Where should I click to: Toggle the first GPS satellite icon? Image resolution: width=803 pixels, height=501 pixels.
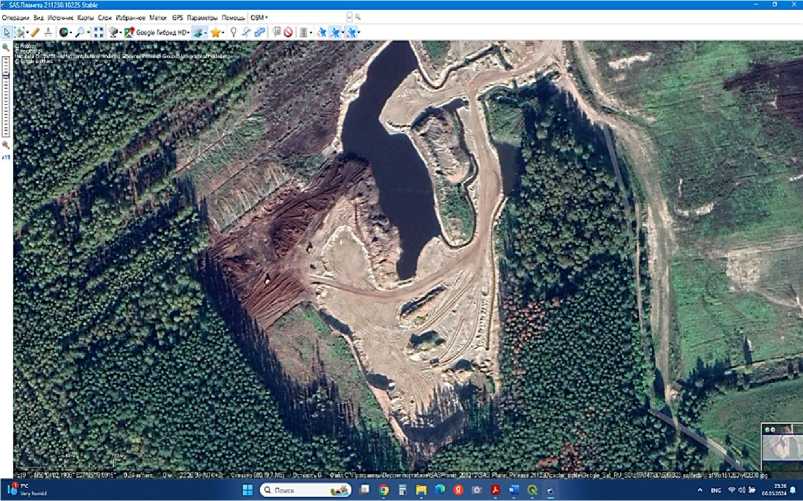[323, 32]
